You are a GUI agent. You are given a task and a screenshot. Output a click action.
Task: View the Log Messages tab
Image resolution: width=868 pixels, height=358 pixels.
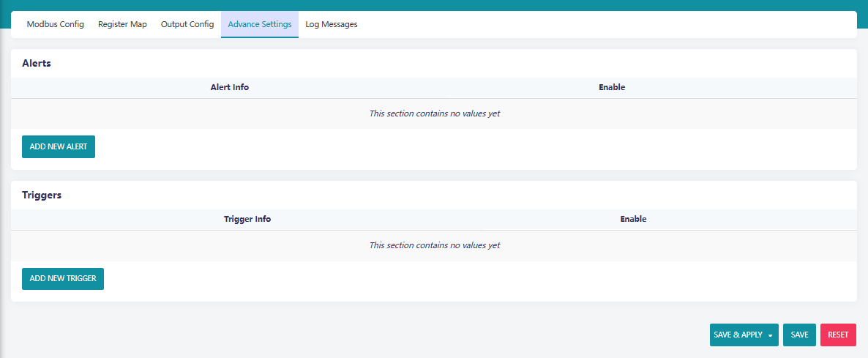tap(331, 24)
